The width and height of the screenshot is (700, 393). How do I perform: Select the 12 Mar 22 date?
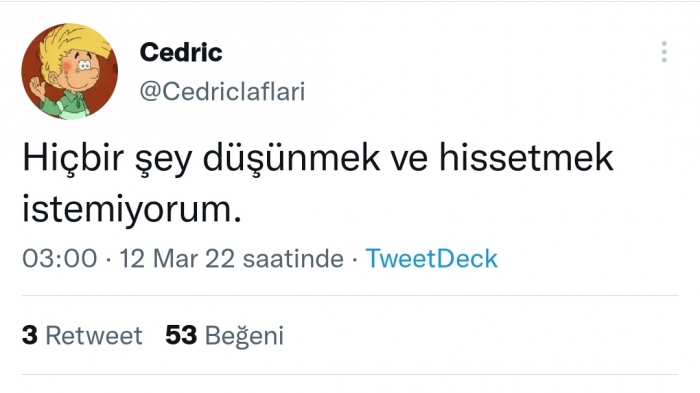coord(177,259)
